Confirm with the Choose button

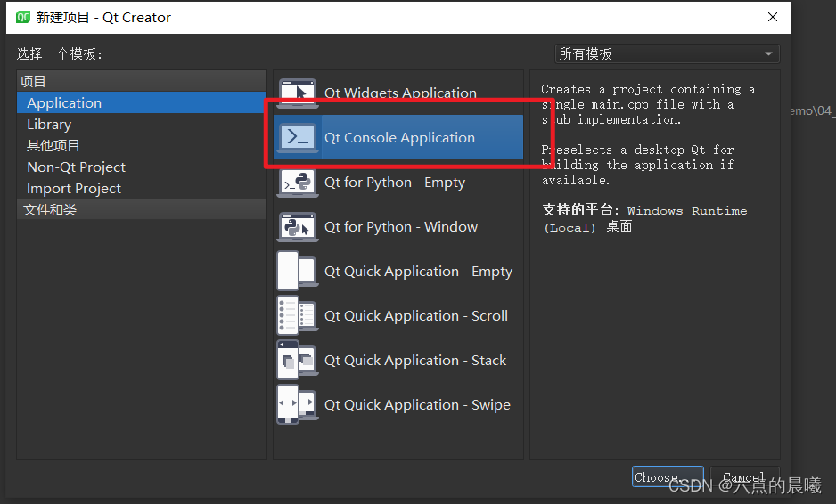click(668, 476)
